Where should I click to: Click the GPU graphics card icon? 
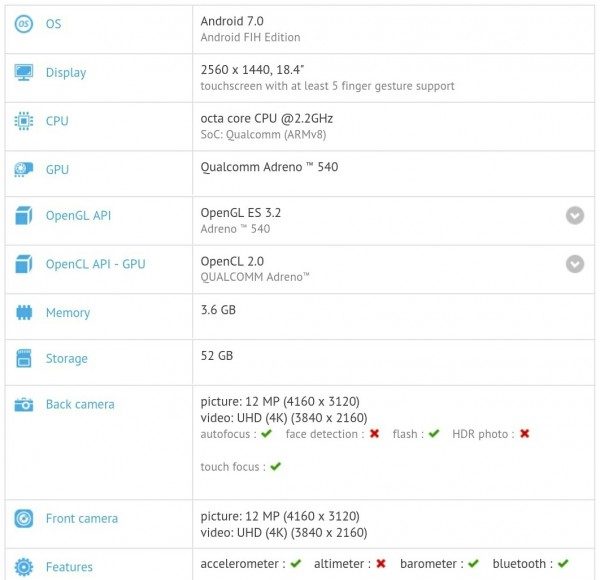[x=23, y=169]
